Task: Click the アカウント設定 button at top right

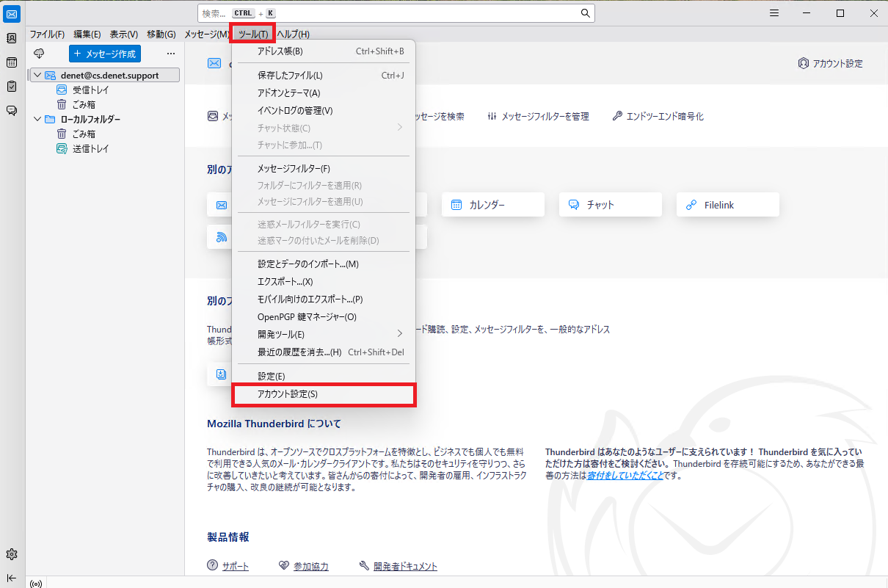Action: click(830, 63)
